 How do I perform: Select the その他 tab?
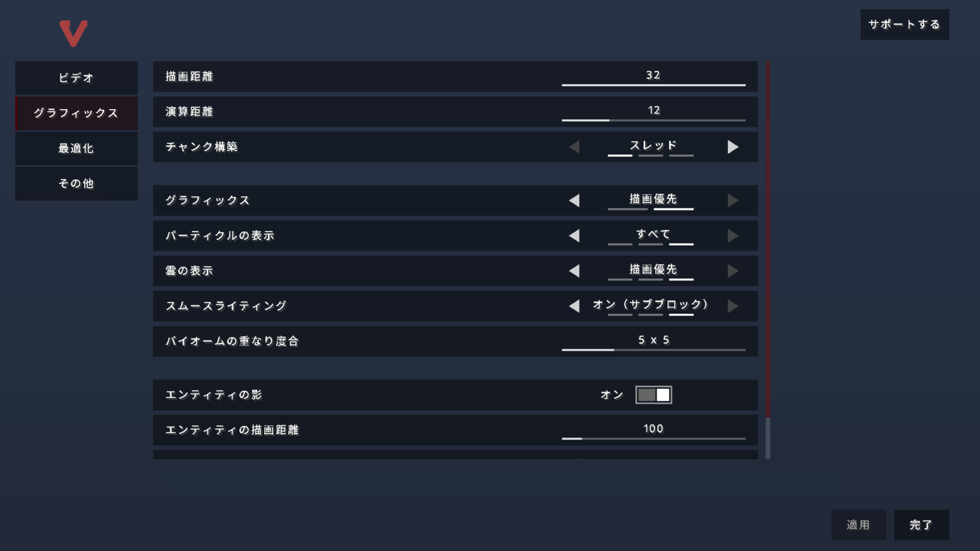pyautogui.click(x=76, y=183)
